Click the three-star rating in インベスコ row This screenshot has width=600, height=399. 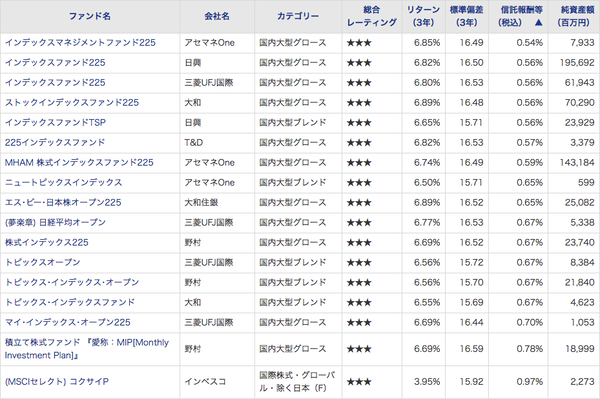pos(359,382)
